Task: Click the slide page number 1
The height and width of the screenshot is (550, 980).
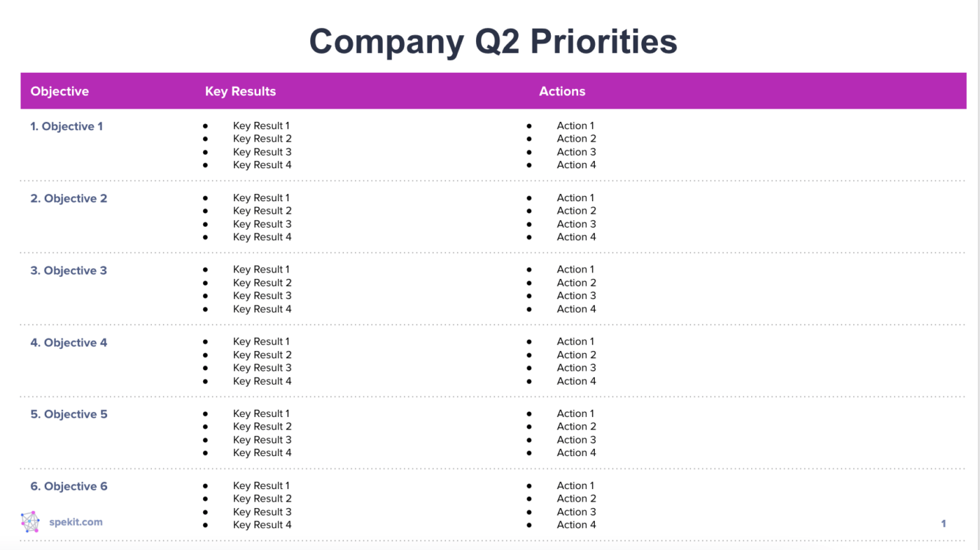Action: (x=944, y=523)
